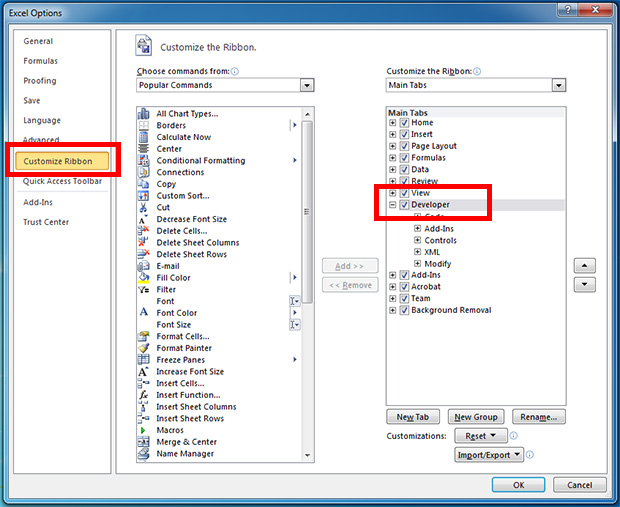This screenshot has width=620, height=507.
Task: Toggle the Formulas tab checkbox
Action: click(404, 158)
